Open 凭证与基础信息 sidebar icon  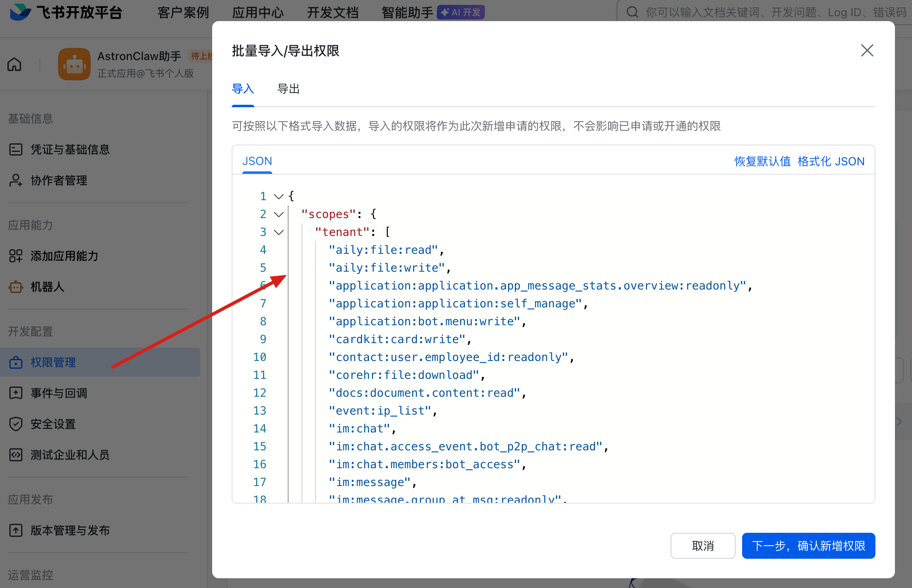point(16,149)
